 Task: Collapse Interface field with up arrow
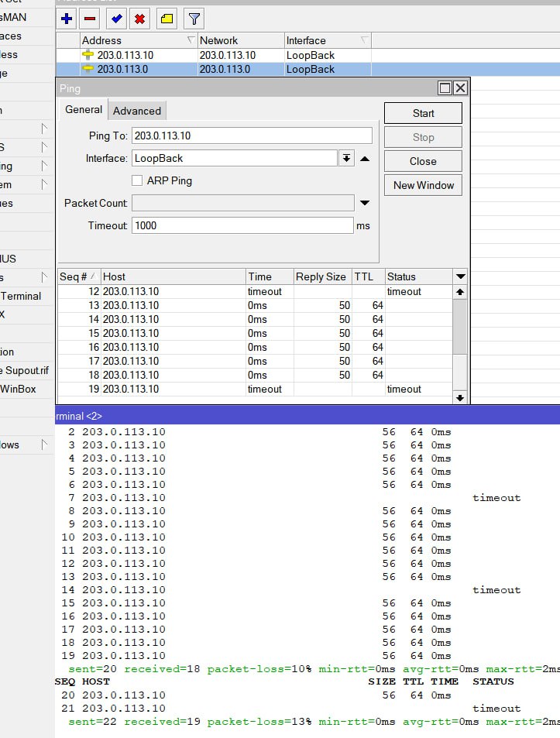(x=365, y=159)
